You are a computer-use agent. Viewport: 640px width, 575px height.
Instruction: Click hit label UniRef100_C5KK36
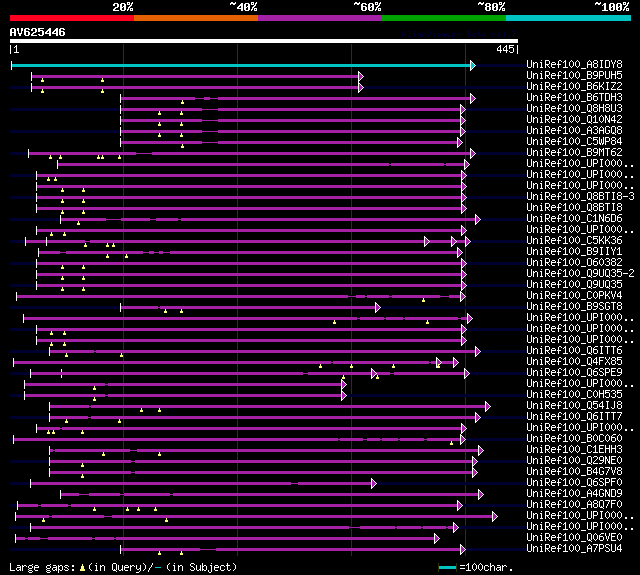pyautogui.click(x=574, y=241)
